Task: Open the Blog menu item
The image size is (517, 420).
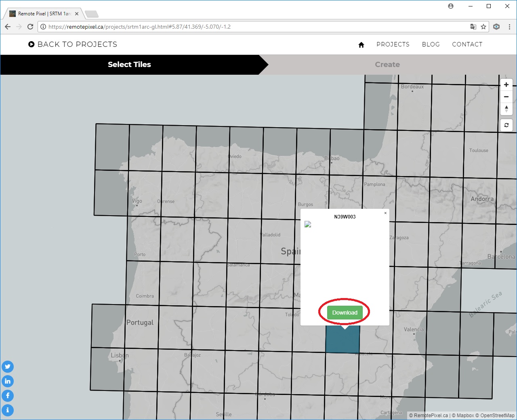Action: point(431,44)
